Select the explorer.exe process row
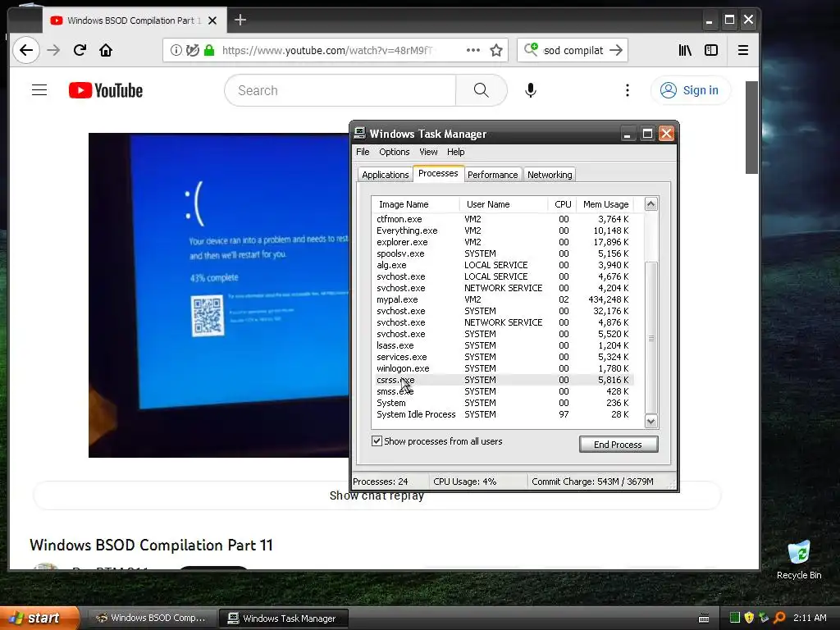This screenshot has width=840, height=630. pyautogui.click(x=503, y=242)
